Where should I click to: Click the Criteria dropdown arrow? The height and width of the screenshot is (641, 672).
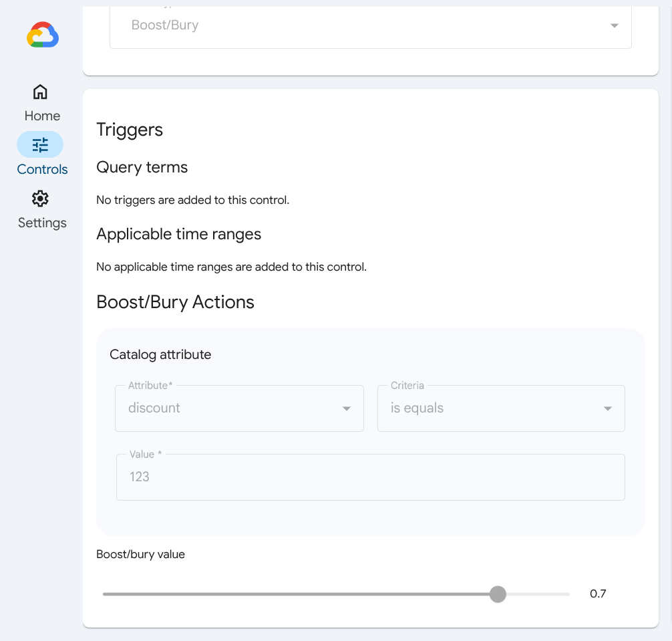point(608,409)
